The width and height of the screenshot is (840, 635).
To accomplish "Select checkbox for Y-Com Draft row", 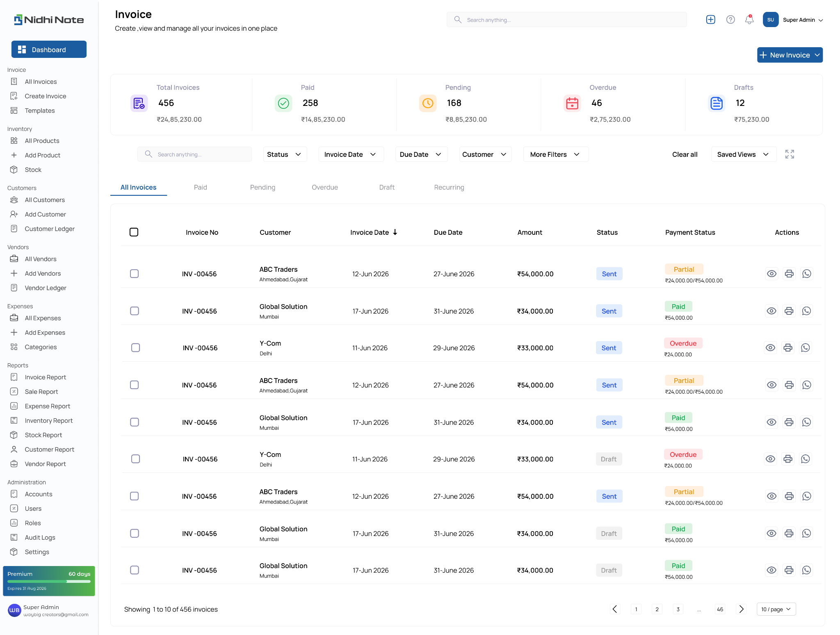I will (135, 459).
